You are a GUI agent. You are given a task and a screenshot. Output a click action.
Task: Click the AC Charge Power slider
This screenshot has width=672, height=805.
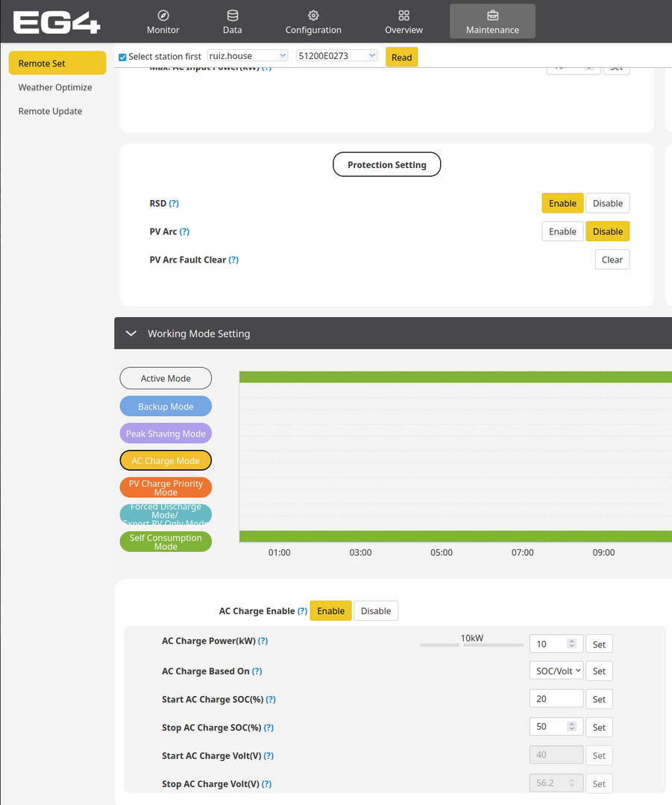click(x=471, y=645)
